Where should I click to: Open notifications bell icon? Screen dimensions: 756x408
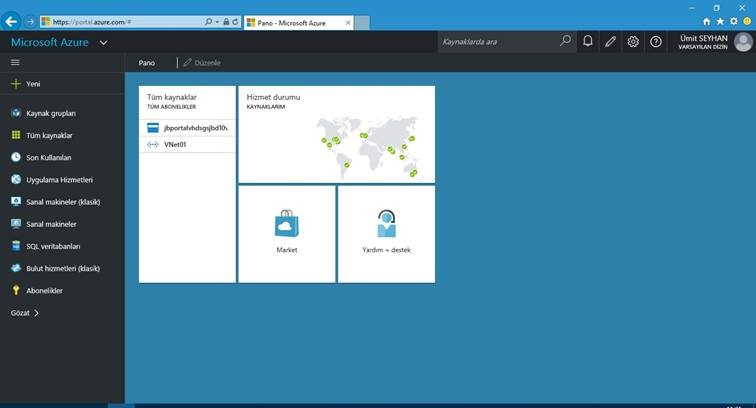click(587, 41)
